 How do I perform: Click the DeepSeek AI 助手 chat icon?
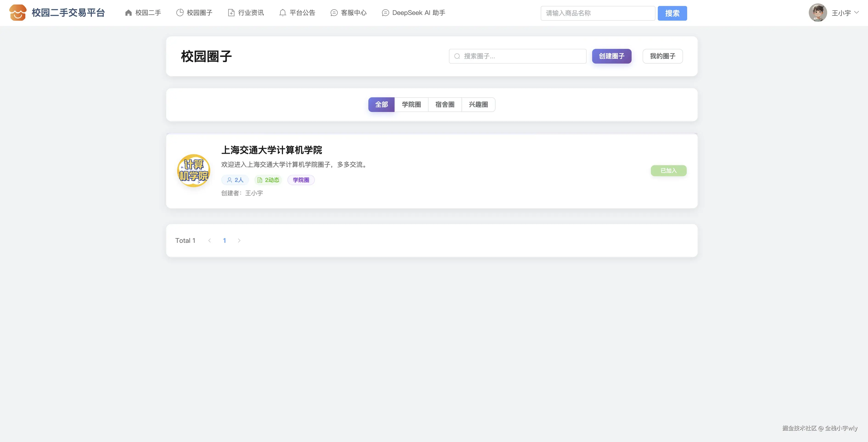click(x=385, y=13)
